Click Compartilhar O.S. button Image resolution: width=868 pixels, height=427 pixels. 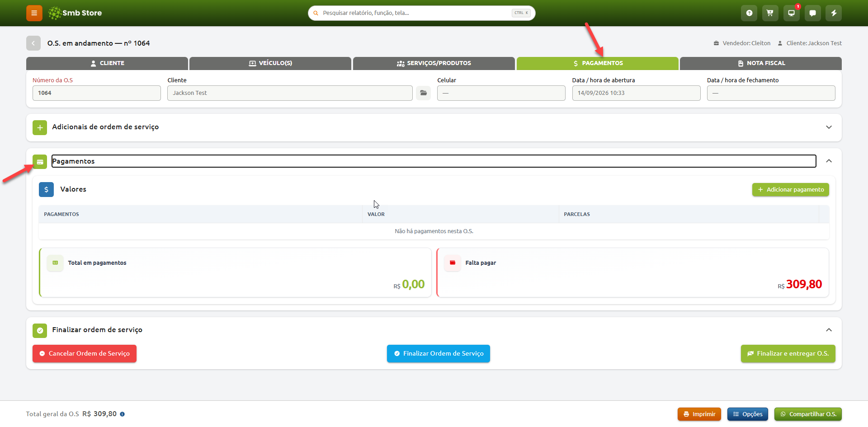tap(808, 414)
